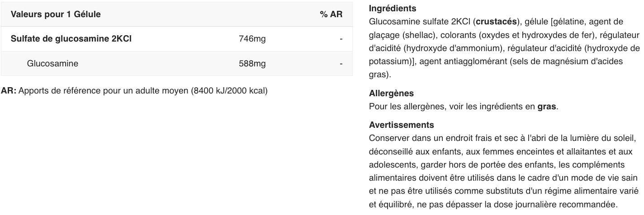Select the "Sulfate de glucosamine 2KCl" row label

click(x=71, y=39)
